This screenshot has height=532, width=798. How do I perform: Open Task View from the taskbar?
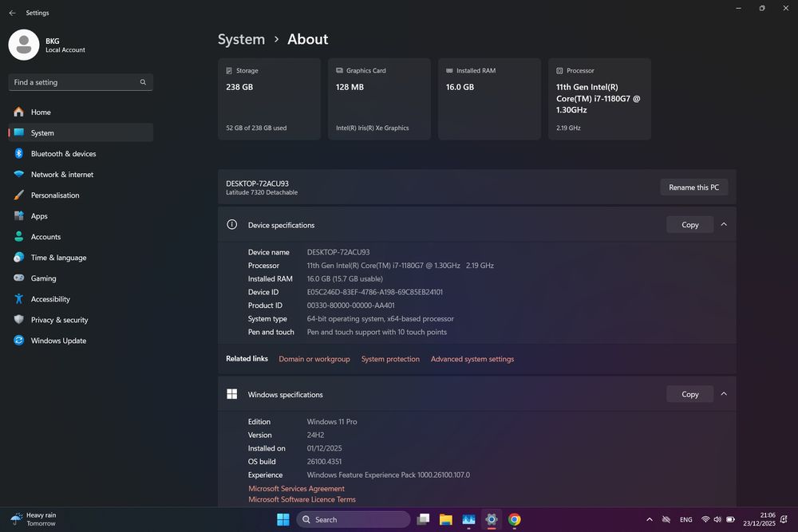tap(423, 519)
